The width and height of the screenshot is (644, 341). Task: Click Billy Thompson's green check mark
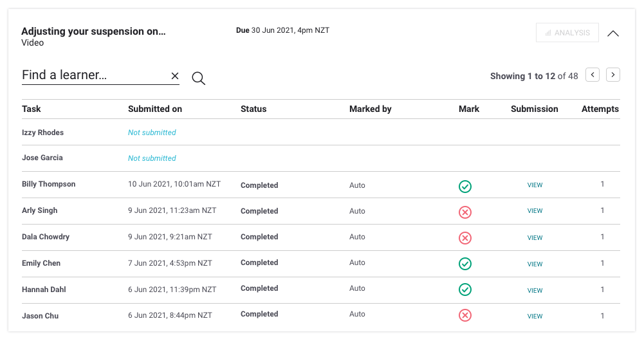(x=465, y=187)
